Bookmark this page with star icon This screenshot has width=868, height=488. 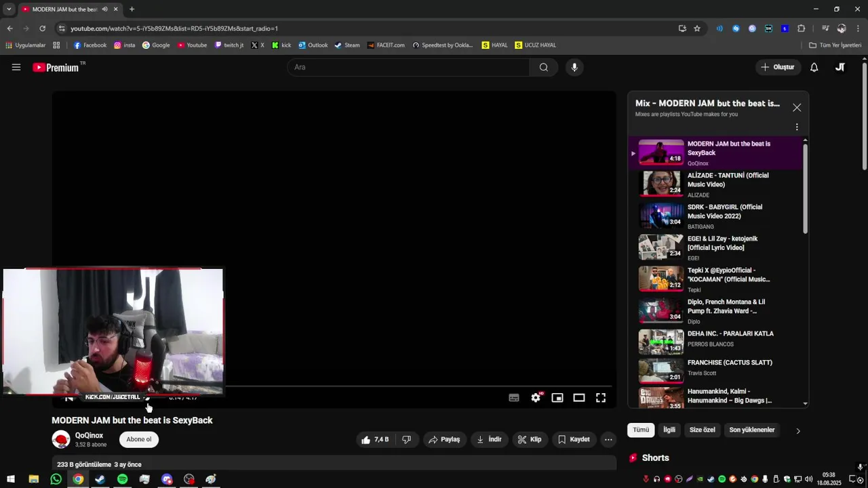697,28
